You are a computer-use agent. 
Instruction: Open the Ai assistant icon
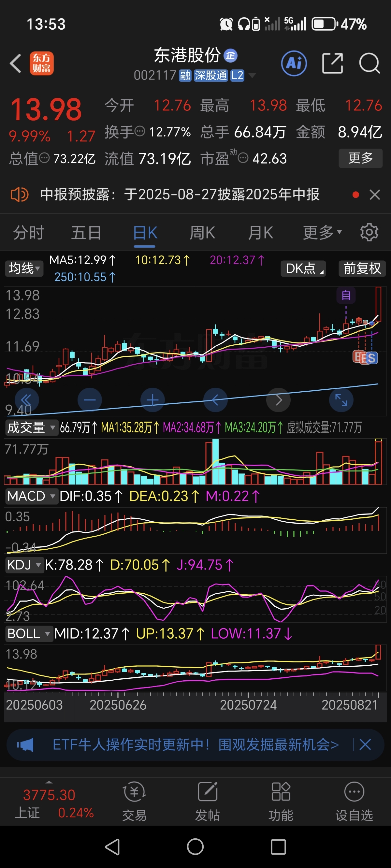click(294, 63)
